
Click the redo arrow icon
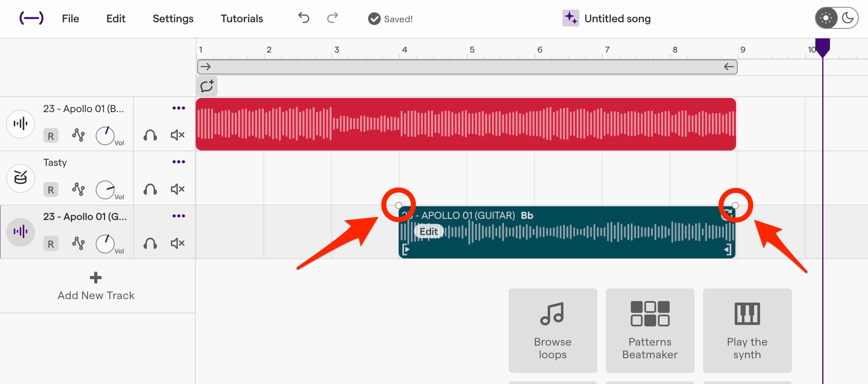[x=333, y=18]
